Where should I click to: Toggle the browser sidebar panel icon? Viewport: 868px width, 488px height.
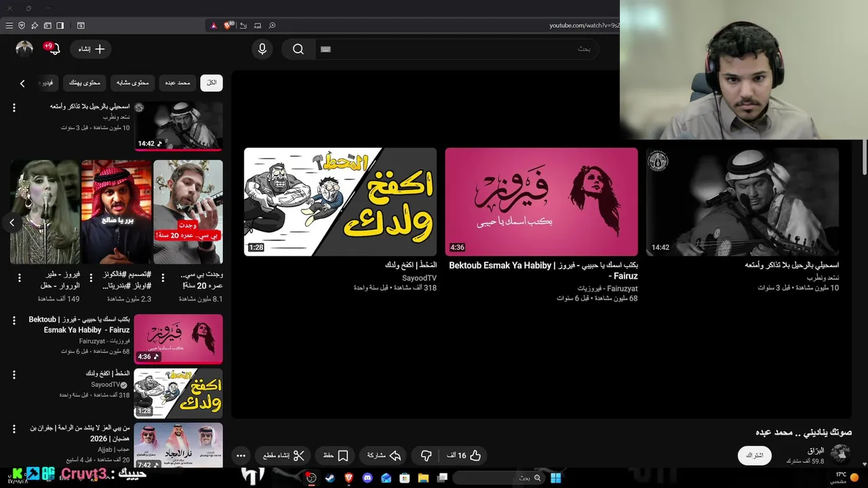coord(60,26)
